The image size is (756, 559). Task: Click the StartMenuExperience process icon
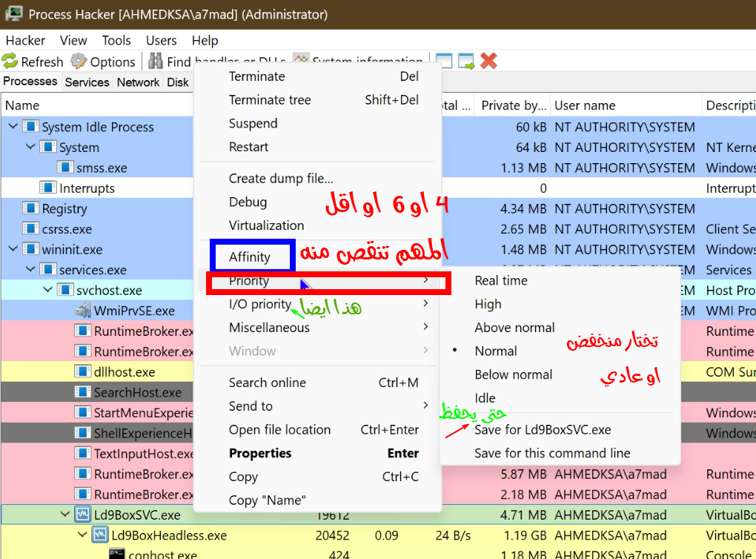(82, 412)
